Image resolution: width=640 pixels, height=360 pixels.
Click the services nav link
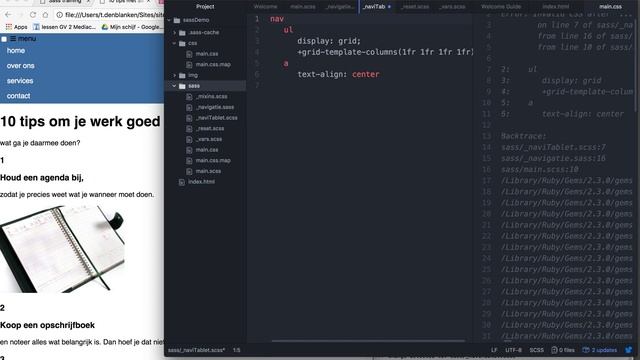coord(20,81)
